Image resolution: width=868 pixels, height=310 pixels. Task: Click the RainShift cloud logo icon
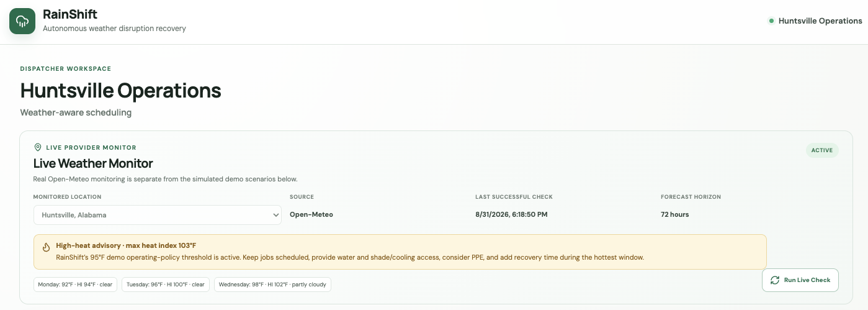[x=22, y=21]
